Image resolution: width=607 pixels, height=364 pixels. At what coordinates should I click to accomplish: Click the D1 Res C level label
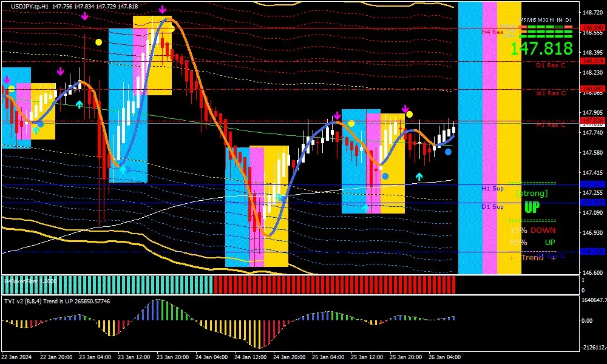pyautogui.click(x=551, y=65)
